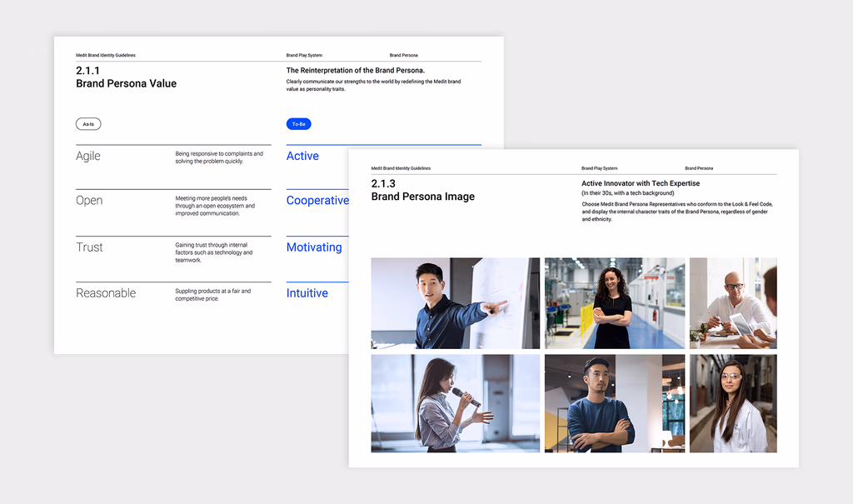The image size is (853, 504).
Task: Select the photo of woman holding microphone
Action: point(456,403)
